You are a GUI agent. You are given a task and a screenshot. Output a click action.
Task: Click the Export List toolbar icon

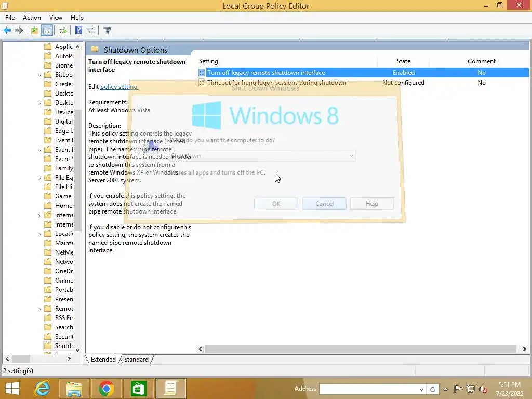63,31
